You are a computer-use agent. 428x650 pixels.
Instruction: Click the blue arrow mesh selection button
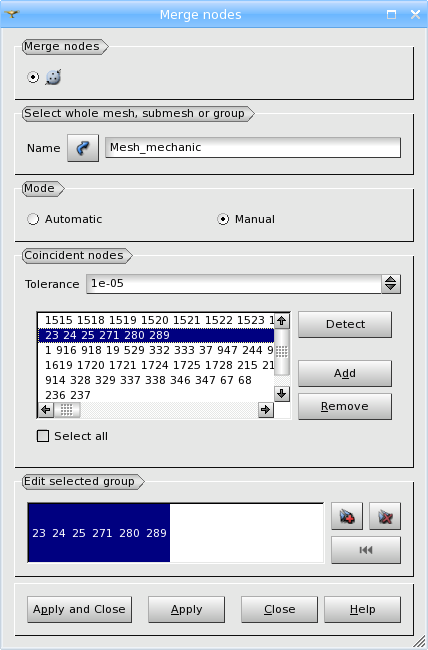pyautogui.click(x=83, y=148)
